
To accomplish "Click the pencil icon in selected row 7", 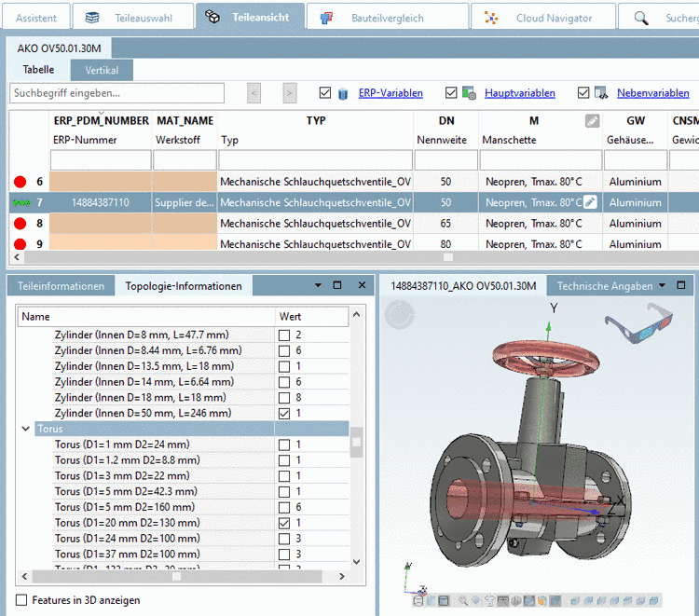I will 589,202.
